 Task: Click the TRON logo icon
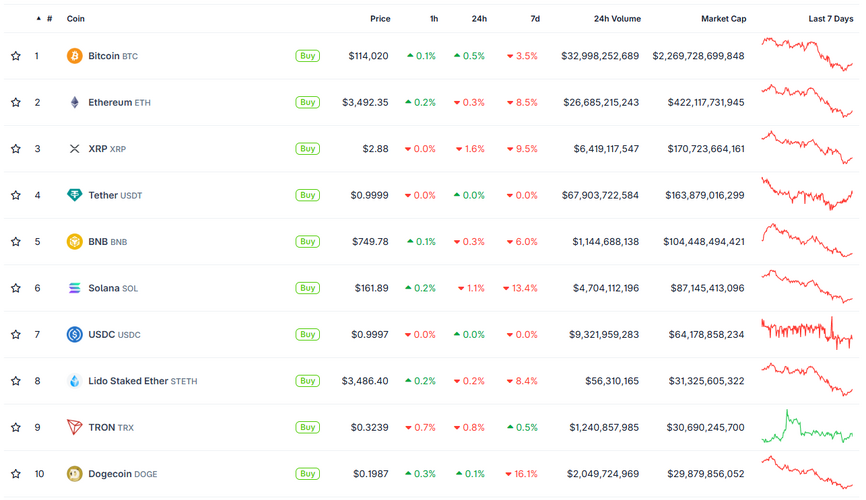[x=74, y=427]
